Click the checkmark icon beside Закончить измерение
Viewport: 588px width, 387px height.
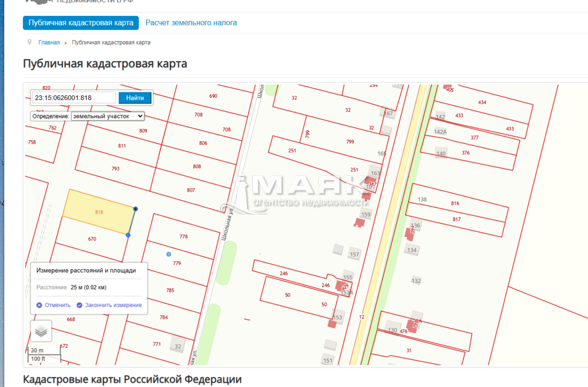[79, 305]
